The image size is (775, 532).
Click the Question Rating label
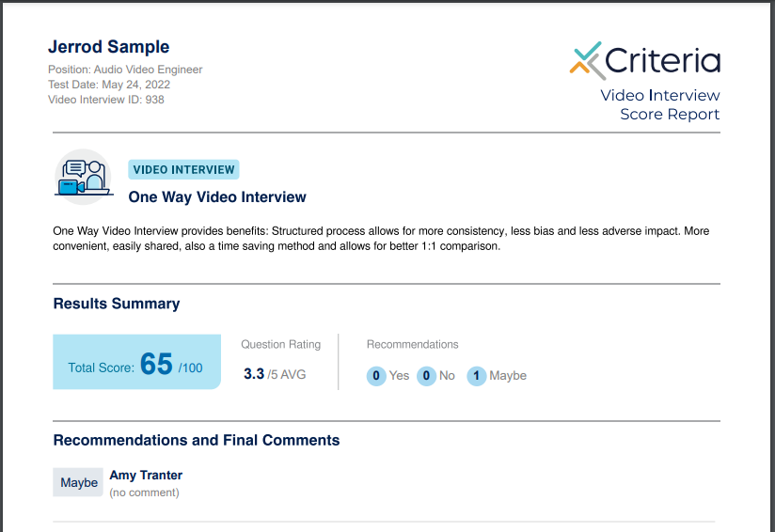280,344
